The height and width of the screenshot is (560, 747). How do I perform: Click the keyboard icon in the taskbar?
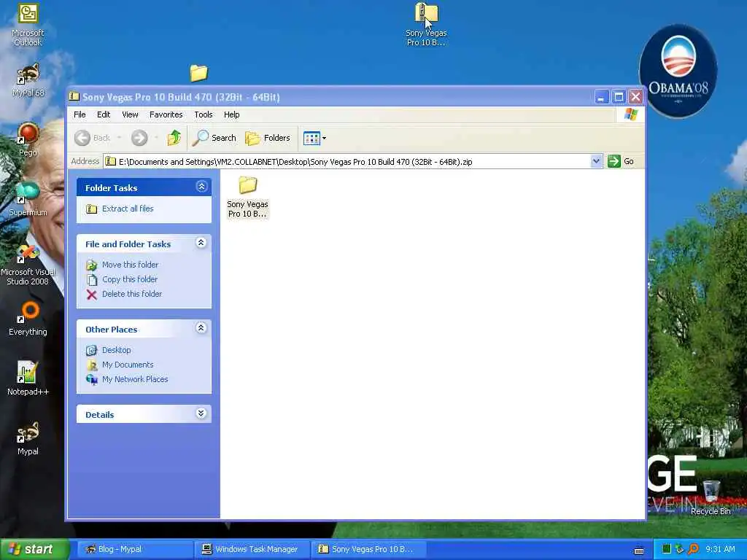(x=639, y=550)
